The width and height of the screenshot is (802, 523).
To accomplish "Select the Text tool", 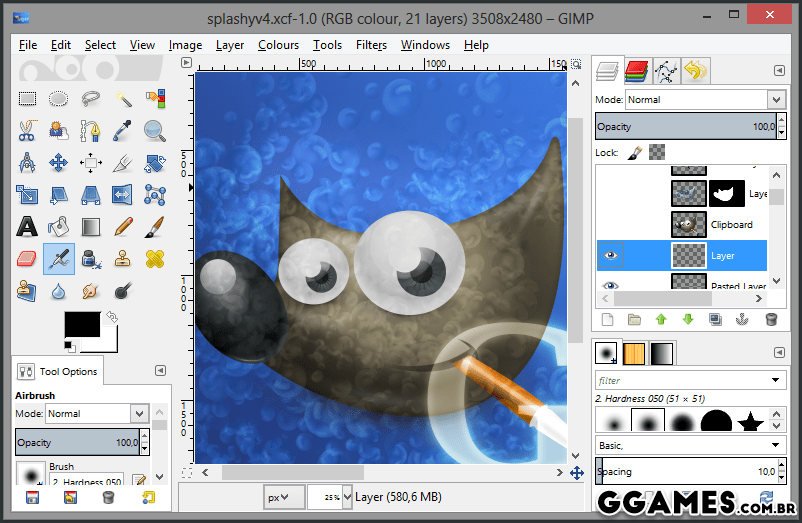I will [x=27, y=226].
